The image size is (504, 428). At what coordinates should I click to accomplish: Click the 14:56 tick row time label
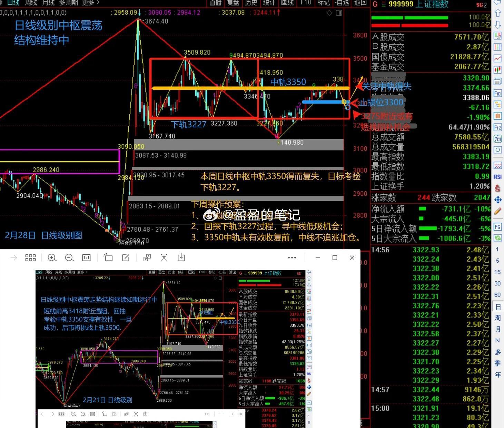381,250
